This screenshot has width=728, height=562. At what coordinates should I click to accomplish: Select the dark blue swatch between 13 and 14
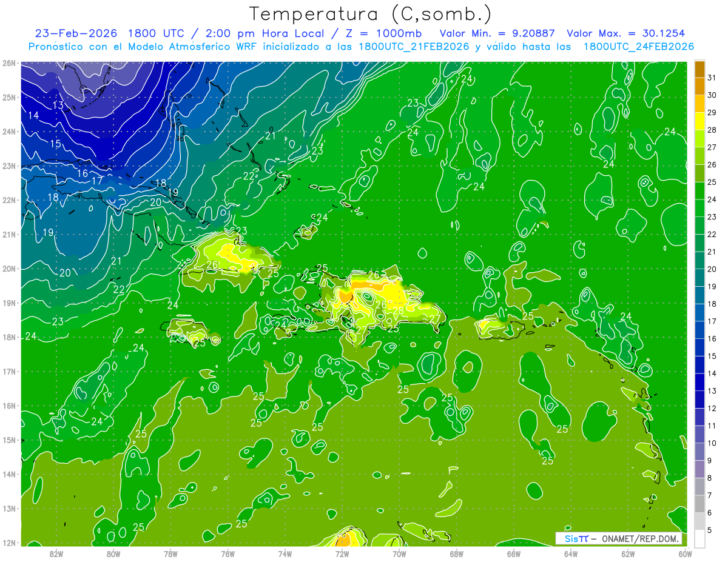coord(699,382)
